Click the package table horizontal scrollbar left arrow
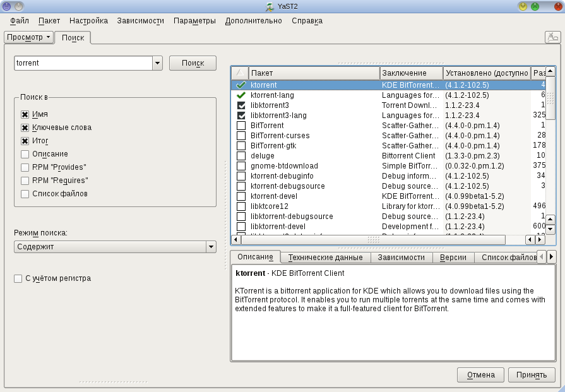The height and width of the screenshot is (392, 565). coord(236,239)
